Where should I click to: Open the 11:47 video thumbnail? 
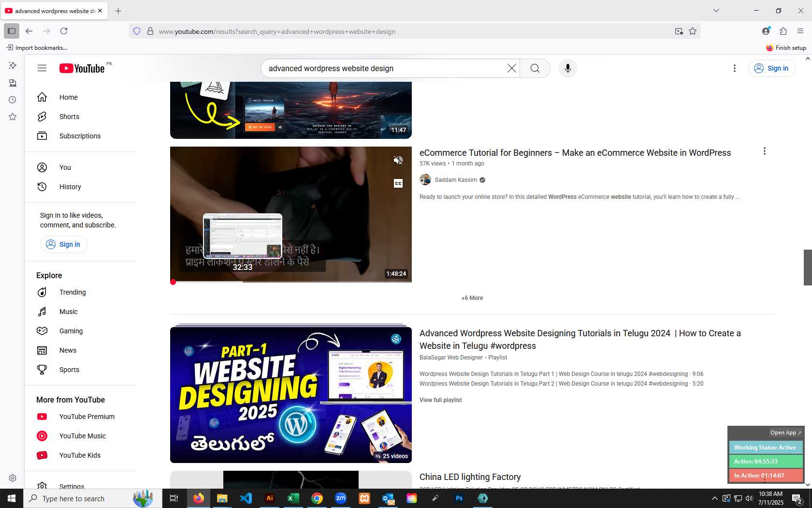(x=291, y=110)
